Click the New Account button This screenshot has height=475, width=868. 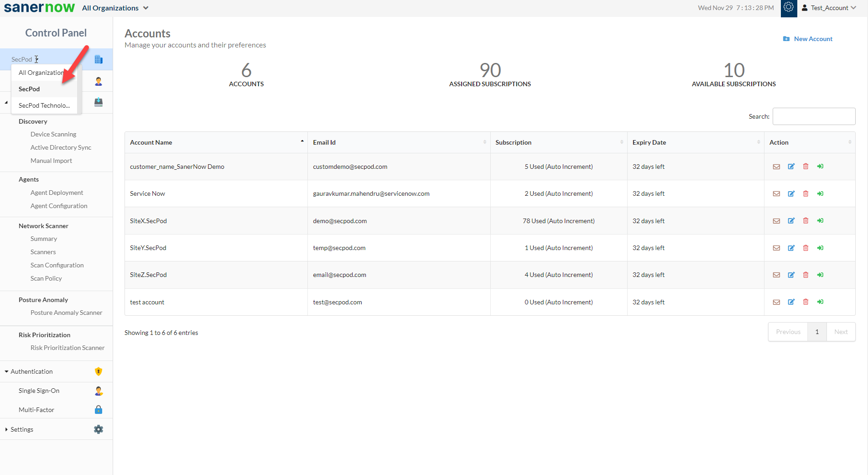pos(807,39)
